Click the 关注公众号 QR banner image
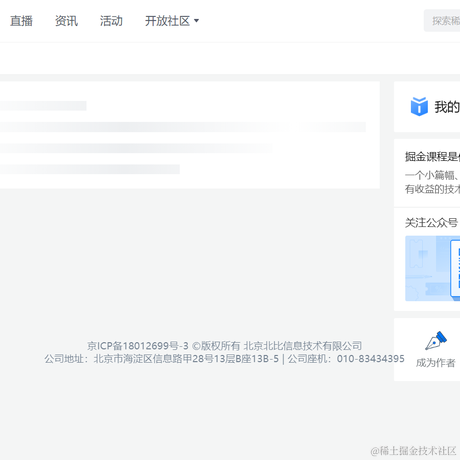 pyautogui.click(x=433, y=268)
